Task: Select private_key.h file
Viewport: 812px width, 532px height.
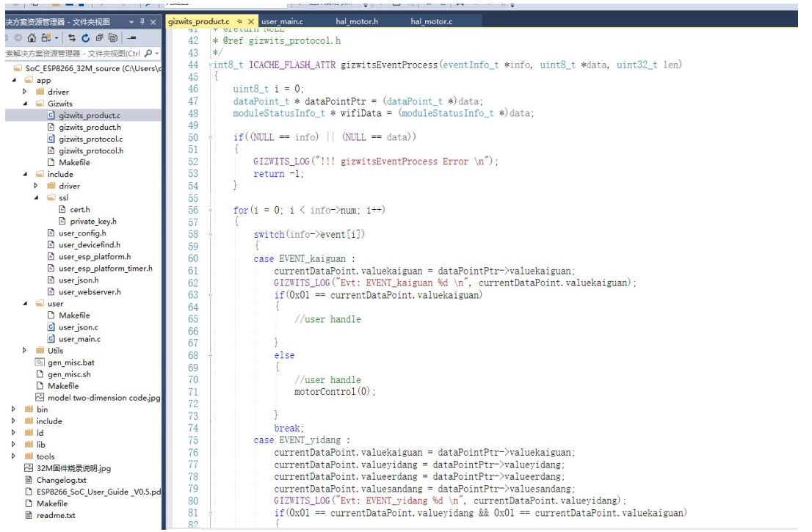Action: tap(93, 222)
